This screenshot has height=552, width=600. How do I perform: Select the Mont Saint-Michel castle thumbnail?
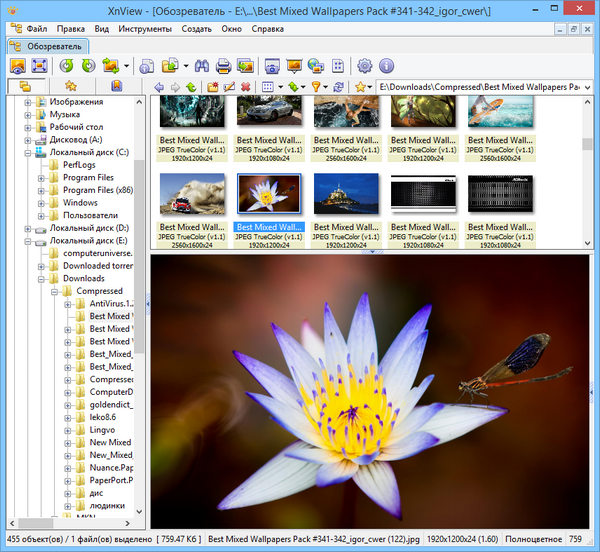point(346,193)
